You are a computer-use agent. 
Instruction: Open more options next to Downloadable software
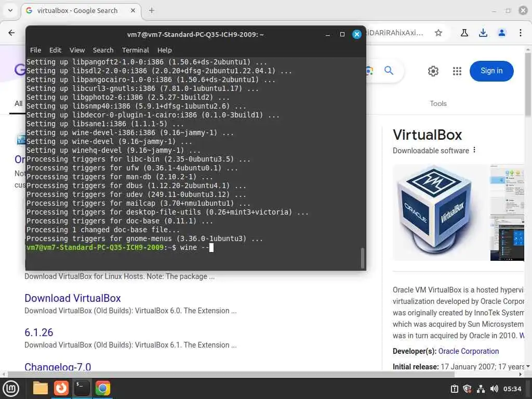(x=474, y=150)
